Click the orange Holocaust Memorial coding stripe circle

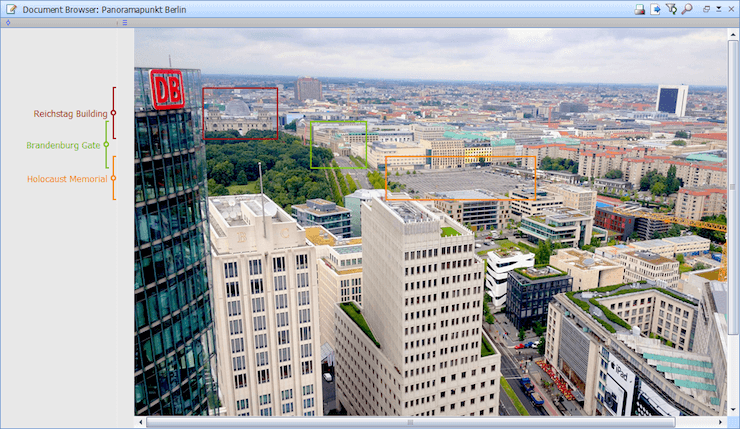coord(113,178)
